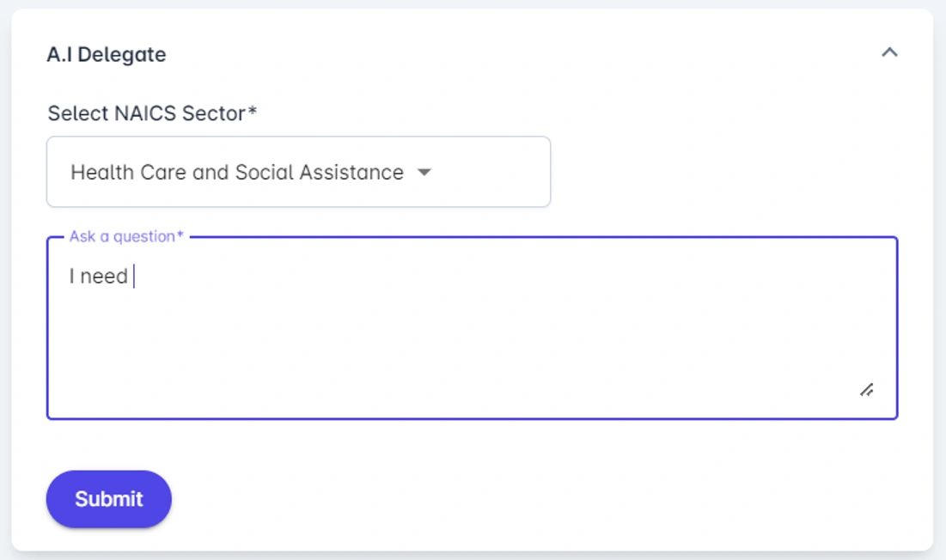The height and width of the screenshot is (560, 946).
Task: Click the word "need" in the question box
Action: [x=104, y=277]
